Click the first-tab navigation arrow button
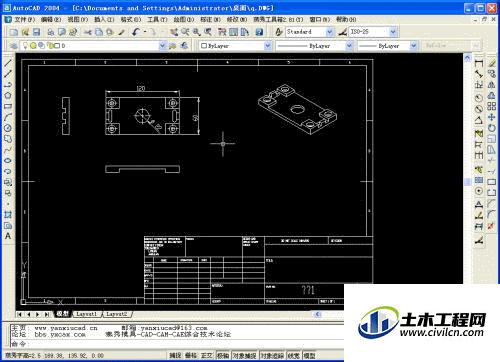 coord(20,314)
